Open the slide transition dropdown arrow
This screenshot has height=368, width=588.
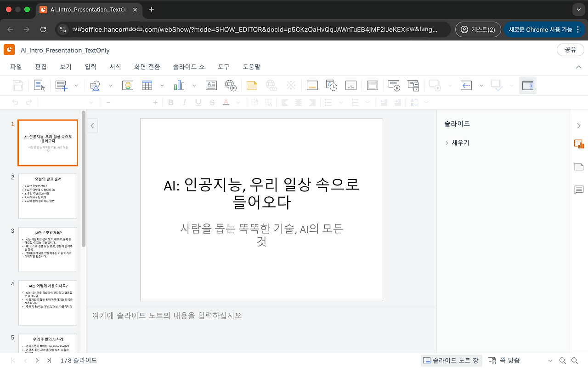click(481, 85)
